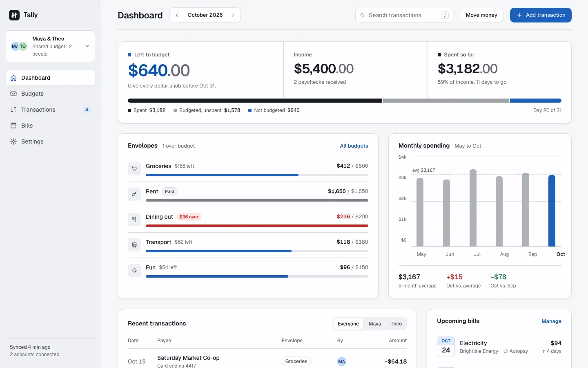588x368 pixels.
Task: Click the plus icon on Add transaction
Action: coord(519,15)
